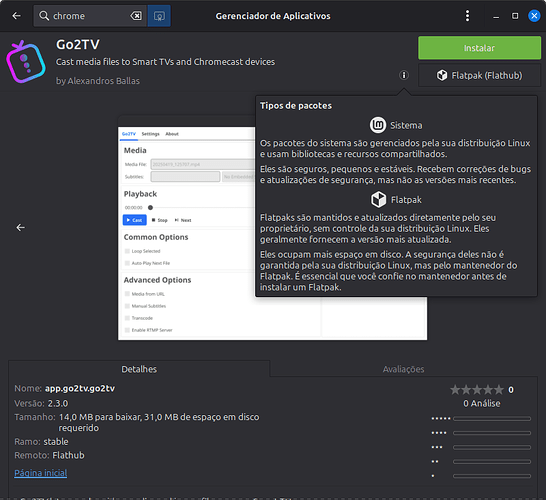
Task: Switch to the Avaliações tab
Action: coord(403,369)
